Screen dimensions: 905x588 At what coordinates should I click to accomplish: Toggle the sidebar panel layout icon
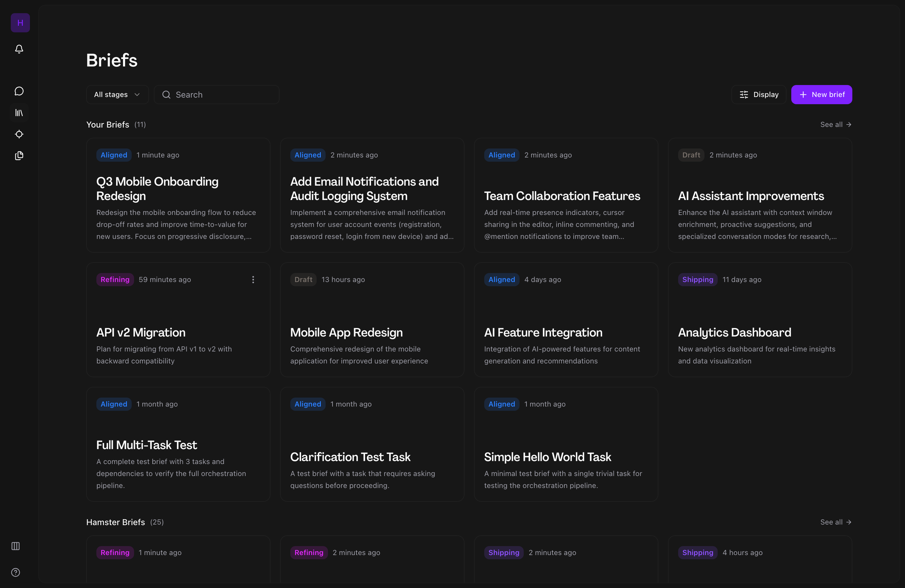(x=16, y=546)
